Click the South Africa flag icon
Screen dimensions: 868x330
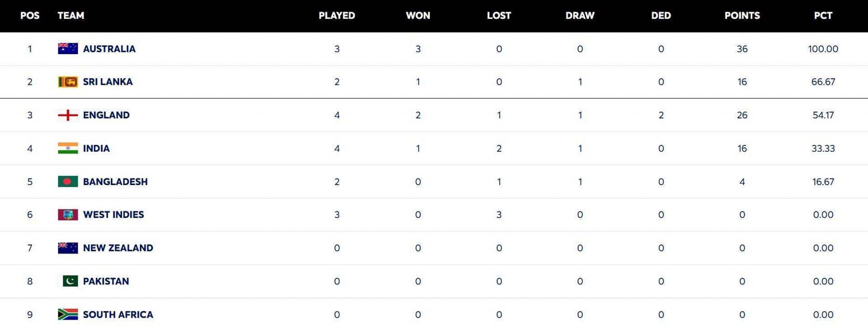click(x=68, y=314)
